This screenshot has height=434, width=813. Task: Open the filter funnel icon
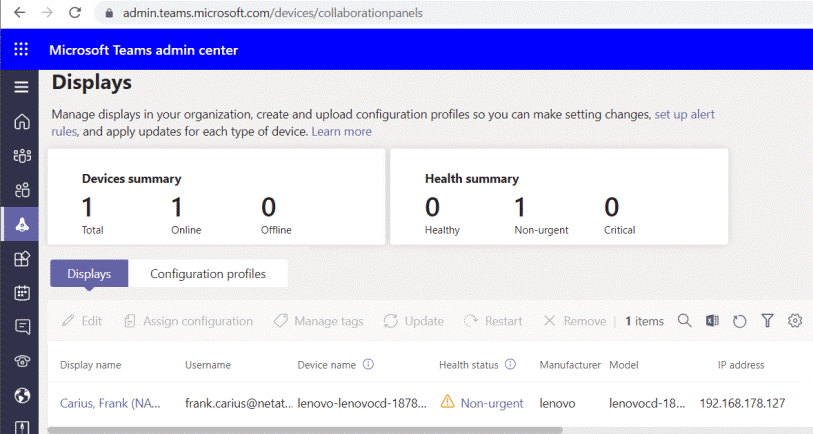pos(767,321)
